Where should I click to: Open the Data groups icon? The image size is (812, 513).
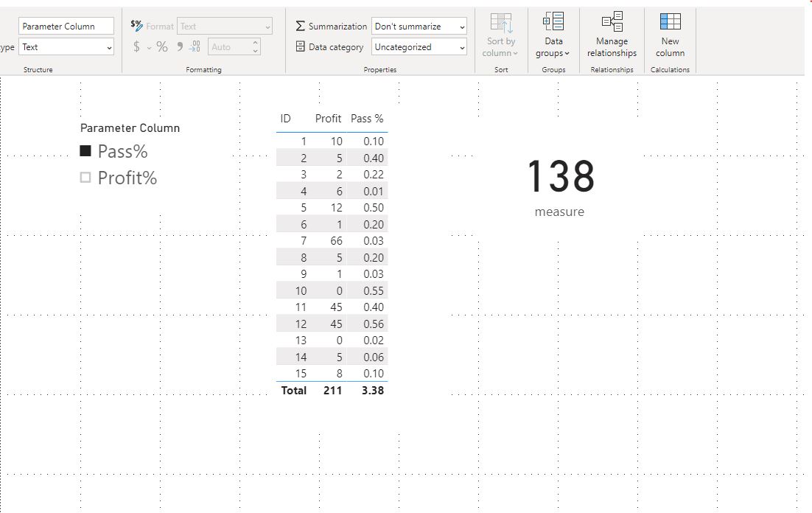553,22
